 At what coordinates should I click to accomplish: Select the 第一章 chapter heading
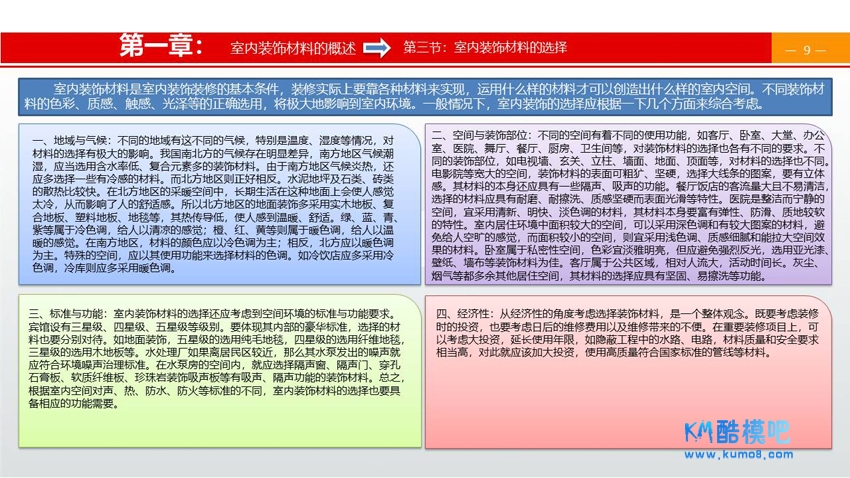pos(161,46)
